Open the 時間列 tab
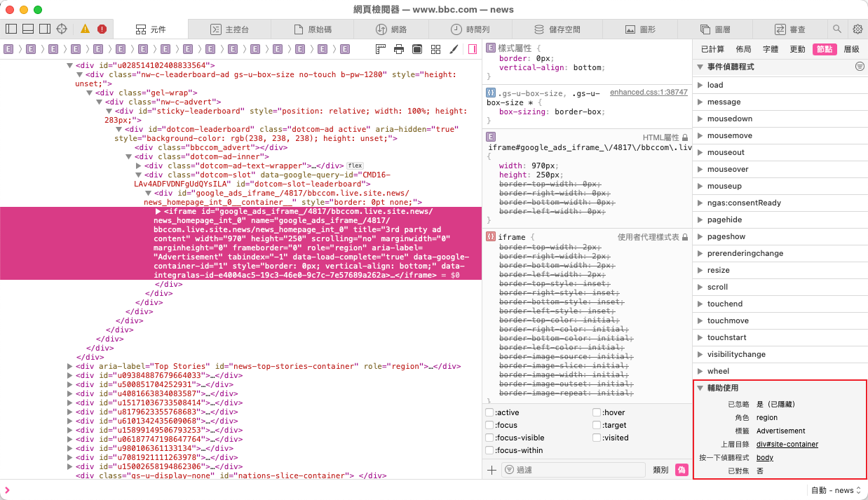868x500 pixels. (470, 29)
